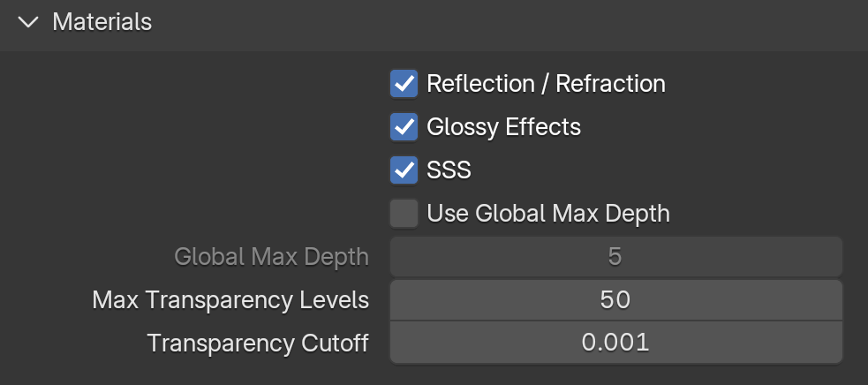Select the Transparency Cutoff value 0.001
The height and width of the screenshot is (385, 868).
615,343
